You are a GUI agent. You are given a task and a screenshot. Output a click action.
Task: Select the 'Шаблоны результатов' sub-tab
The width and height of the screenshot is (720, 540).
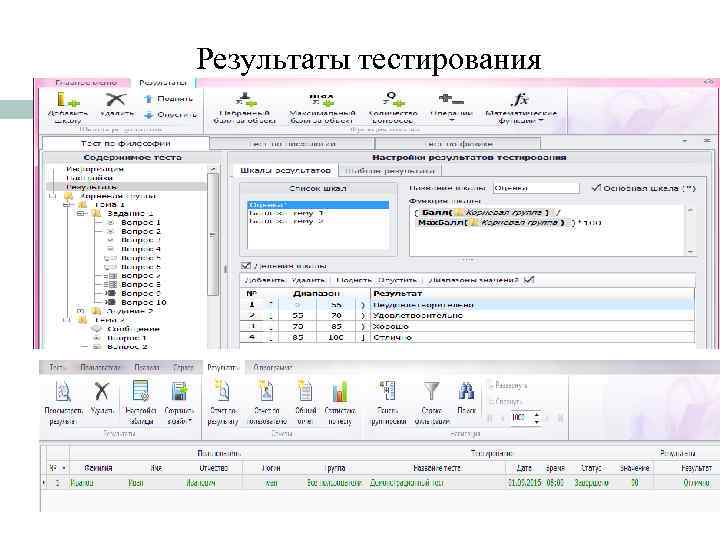pos(389,171)
